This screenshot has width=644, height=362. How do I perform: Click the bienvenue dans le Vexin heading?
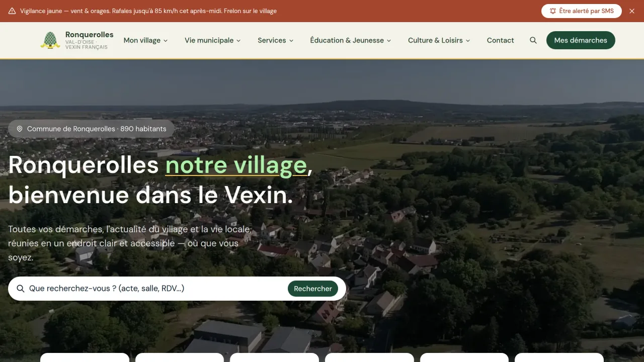150,195
